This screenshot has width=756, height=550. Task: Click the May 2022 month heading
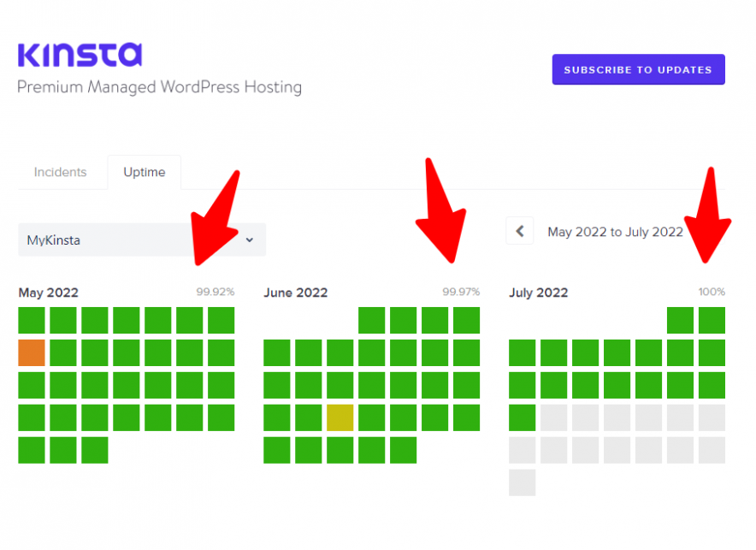(48, 293)
